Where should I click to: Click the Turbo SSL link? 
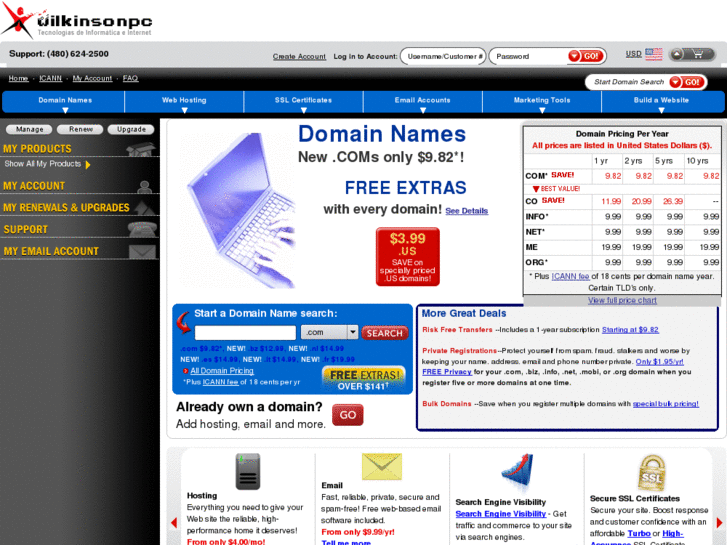click(639, 534)
